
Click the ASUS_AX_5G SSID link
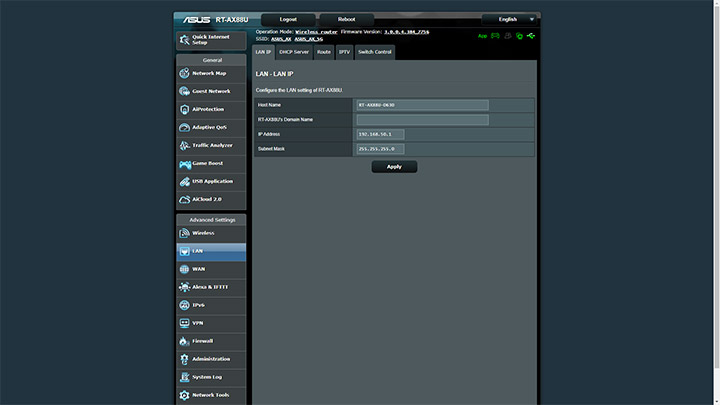pos(309,39)
